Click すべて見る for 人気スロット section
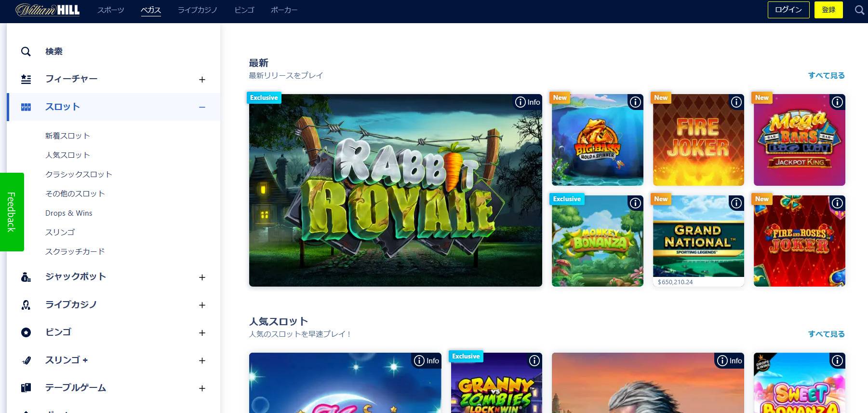 pyautogui.click(x=827, y=334)
